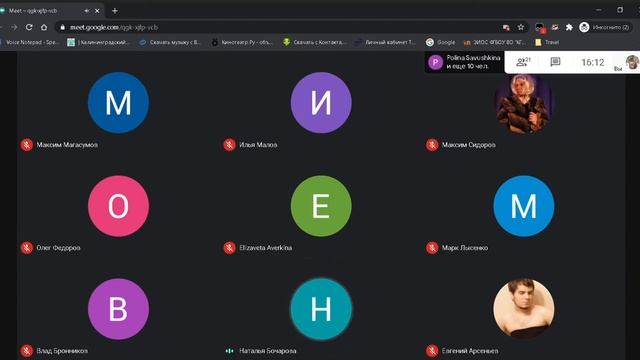Open a new browser tab
Image resolution: width=640 pixels, height=360 pixels.
tap(115, 11)
